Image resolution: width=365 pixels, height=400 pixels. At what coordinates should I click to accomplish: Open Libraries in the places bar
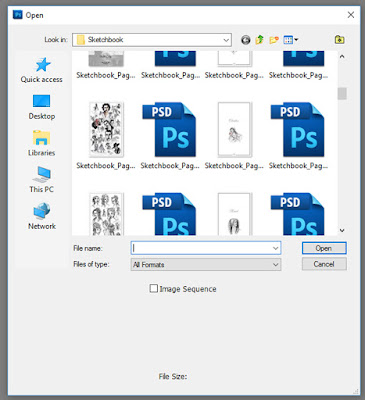[x=42, y=143]
